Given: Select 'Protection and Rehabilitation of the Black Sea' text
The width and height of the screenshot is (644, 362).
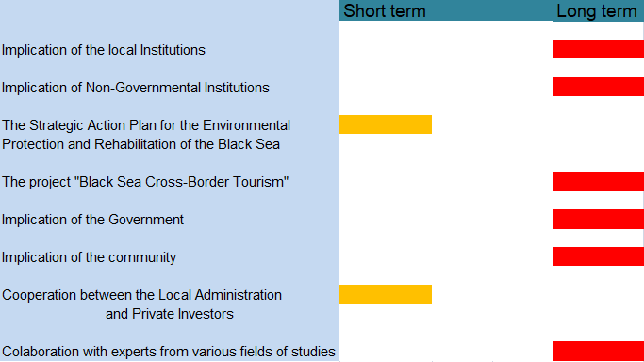Looking at the screenshot, I should click(140, 144).
